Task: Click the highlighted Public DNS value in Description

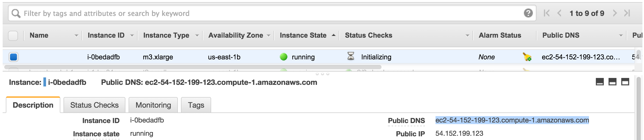Action: (512, 120)
